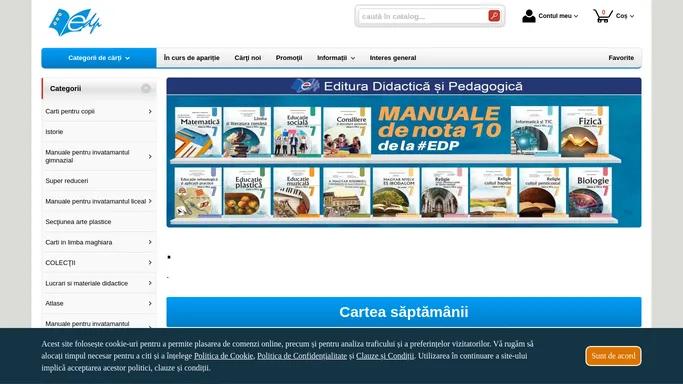The image size is (683, 384).
Task: Open the Cărți noi page
Action: [x=248, y=58]
